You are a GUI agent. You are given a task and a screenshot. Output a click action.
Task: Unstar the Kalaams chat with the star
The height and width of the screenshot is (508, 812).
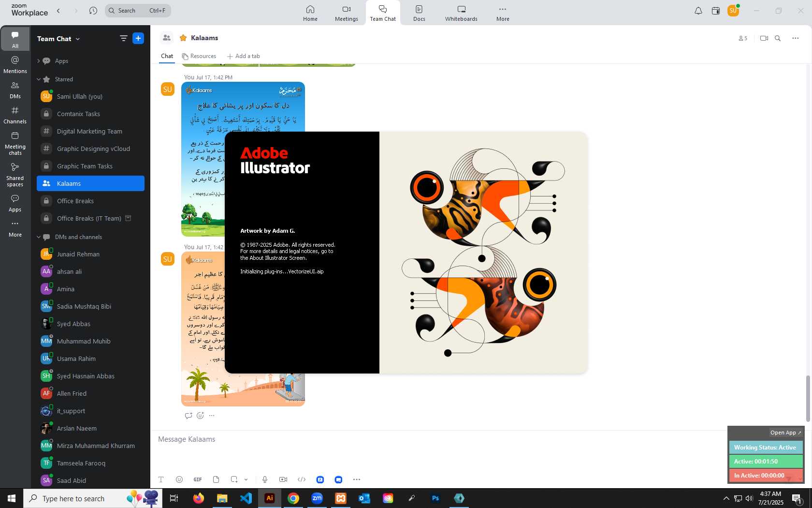pyautogui.click(x=183, y=38)
